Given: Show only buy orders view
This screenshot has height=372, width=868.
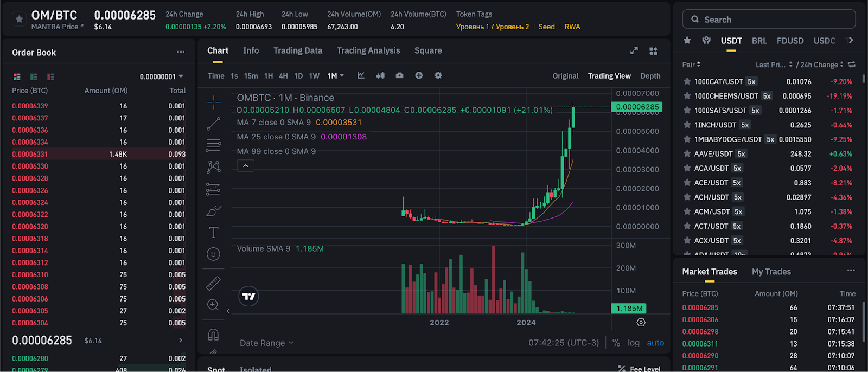Looking at the screenshot, I should pos(34,76).
